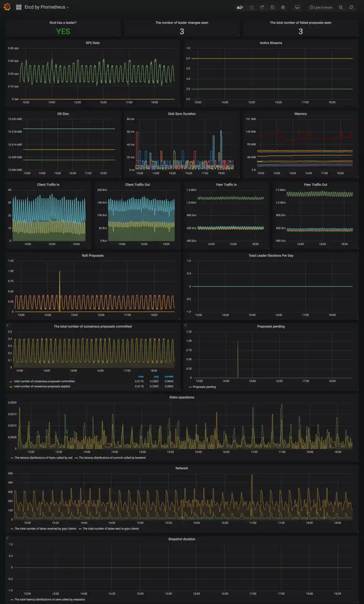This screenshot has width=364, height=604.
Task: Click the Grafana logo icon
Action: pos(7,7)
